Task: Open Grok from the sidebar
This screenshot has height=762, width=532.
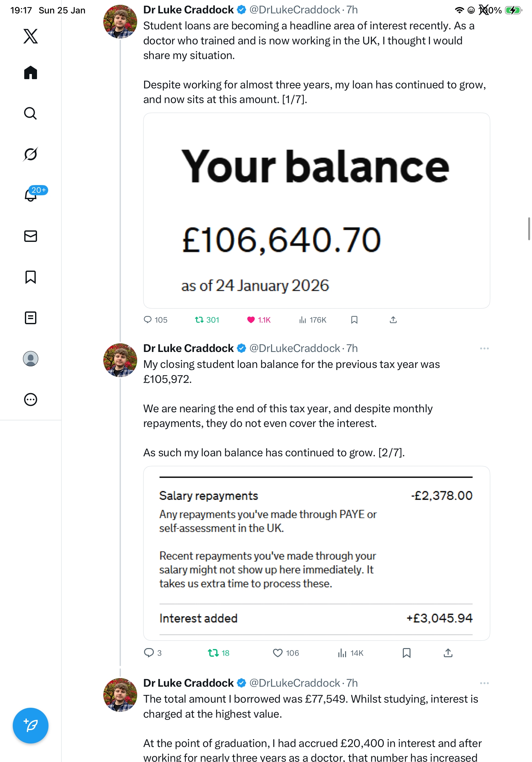Action: point(31,154)
